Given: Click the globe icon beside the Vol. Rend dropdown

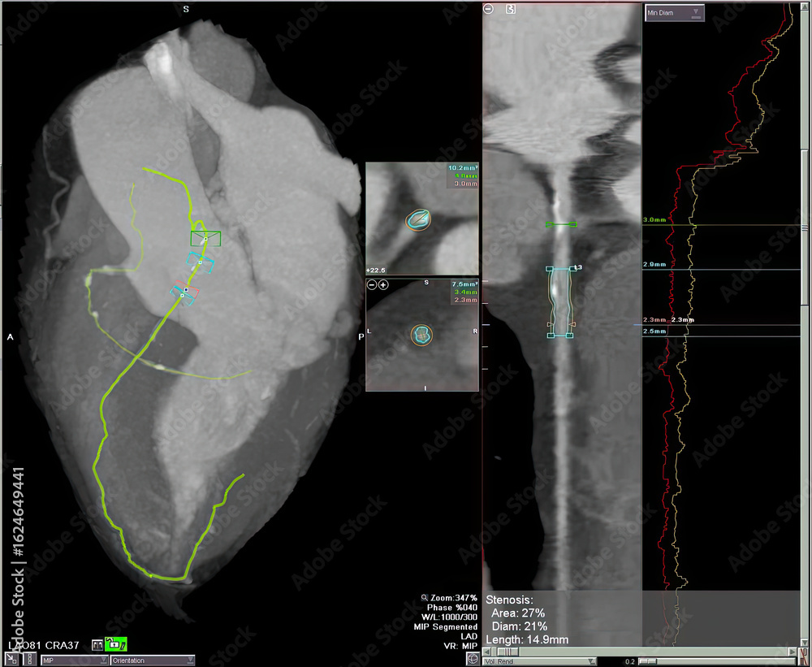Looking at the screenshot, I should coord(473,659).
